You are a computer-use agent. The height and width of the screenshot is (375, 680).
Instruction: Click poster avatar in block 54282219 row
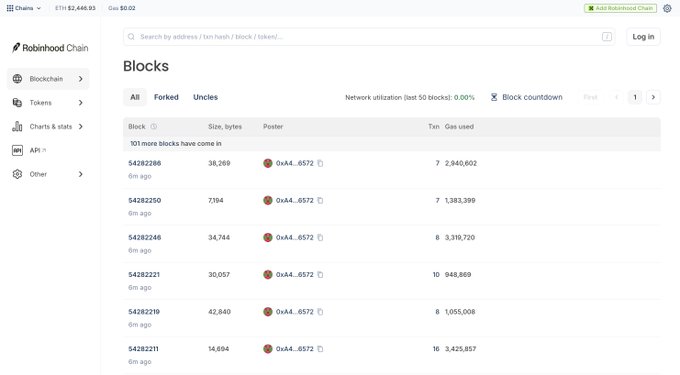tap(268, 312)
